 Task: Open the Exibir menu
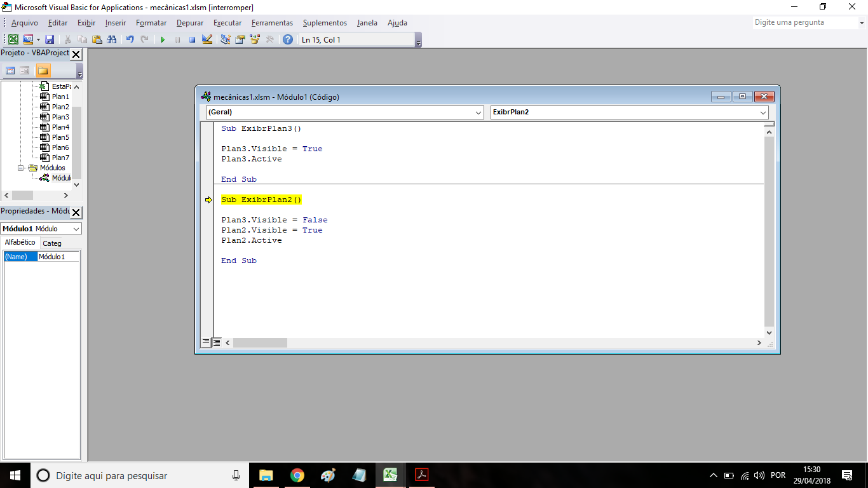tap(86, 23)
